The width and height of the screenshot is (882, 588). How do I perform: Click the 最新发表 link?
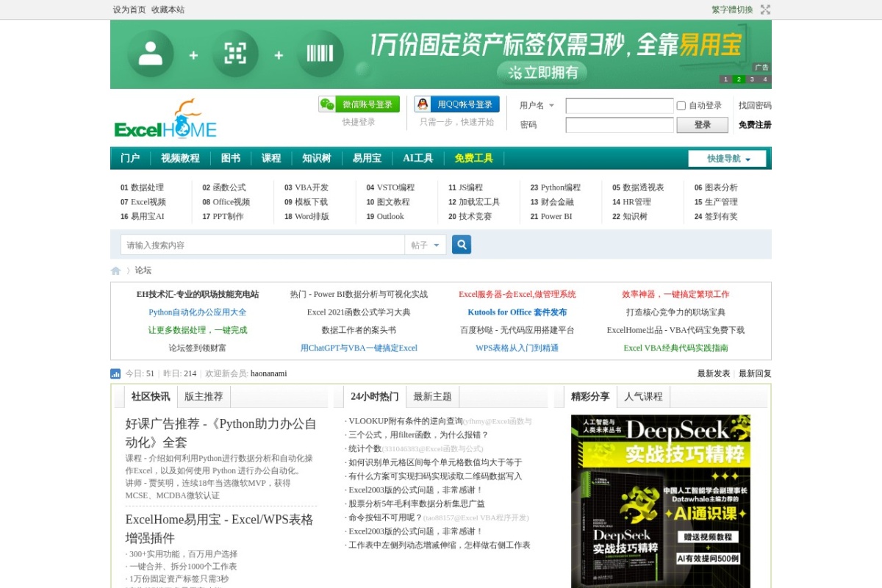tap(714, 373)
